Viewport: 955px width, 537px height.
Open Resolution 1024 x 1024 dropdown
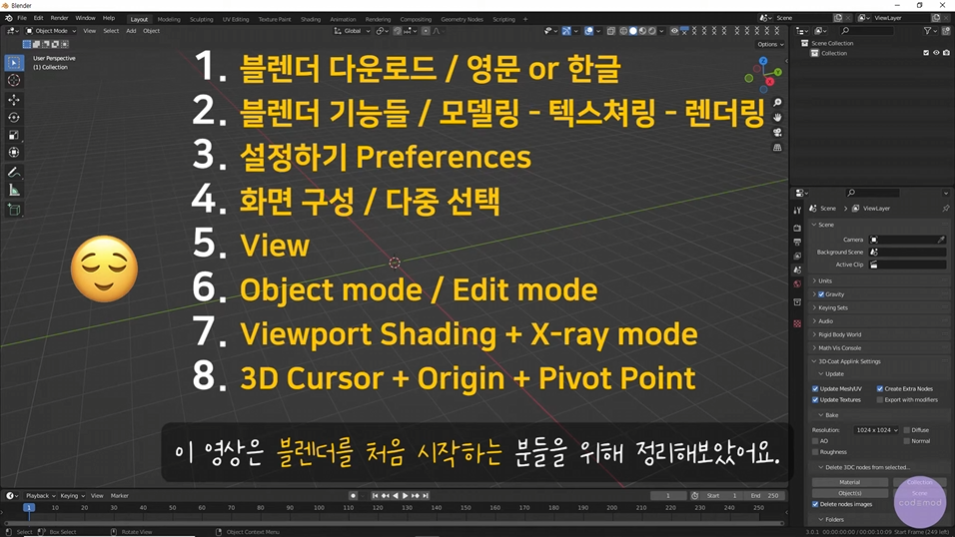pyautogui.click(x=877, y=430)
